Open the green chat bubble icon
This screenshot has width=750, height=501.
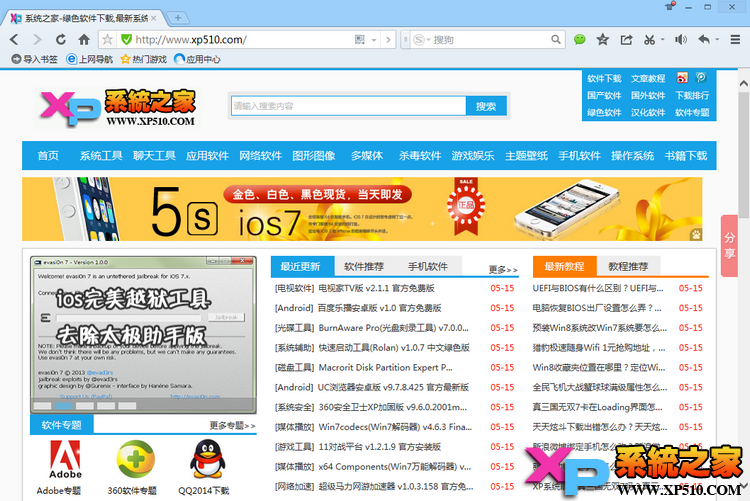tap(579, 39)
